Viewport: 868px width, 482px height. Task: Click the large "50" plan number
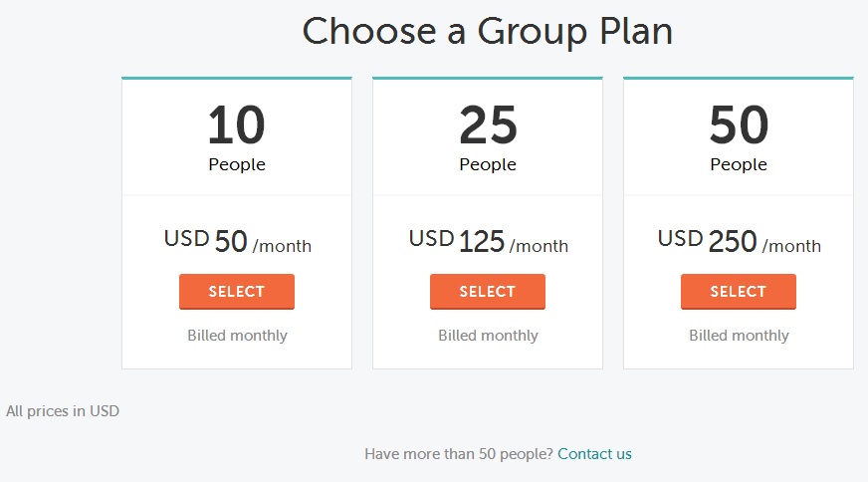pos(739,126)
